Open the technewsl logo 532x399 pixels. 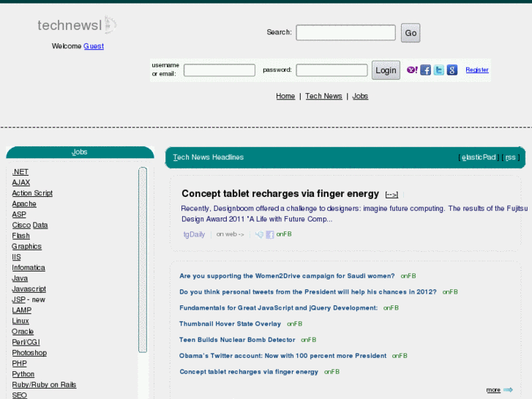coord(77,25)
